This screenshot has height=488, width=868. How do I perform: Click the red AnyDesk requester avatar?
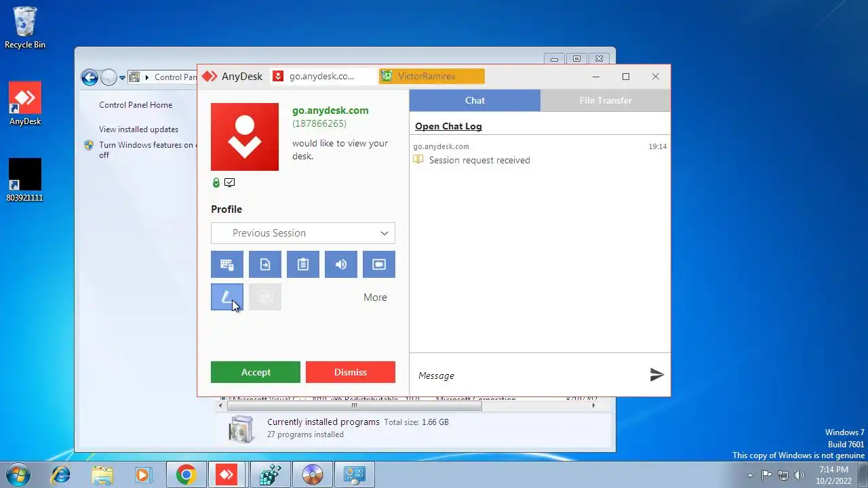245,137
